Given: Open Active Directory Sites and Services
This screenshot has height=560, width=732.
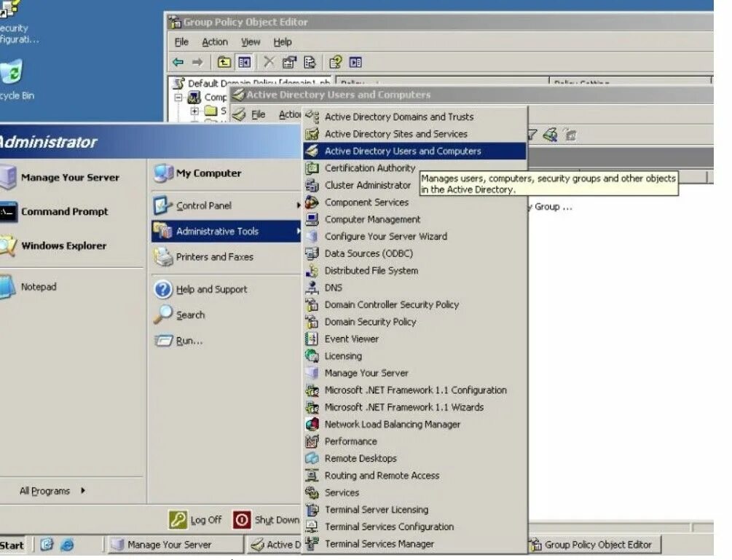Looking at the screenshot, I should click(x=414, y=134).
